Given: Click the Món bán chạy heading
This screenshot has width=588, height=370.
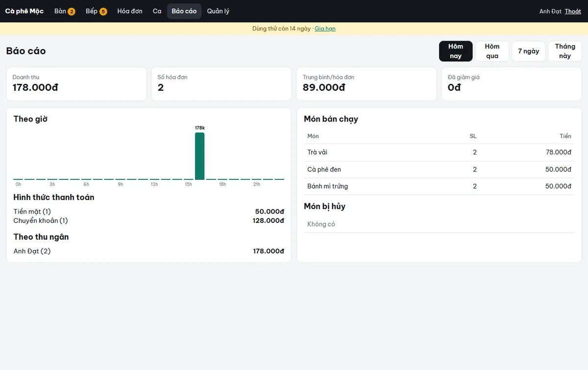Looking at the screenshot, I should (x=331, y=119).
